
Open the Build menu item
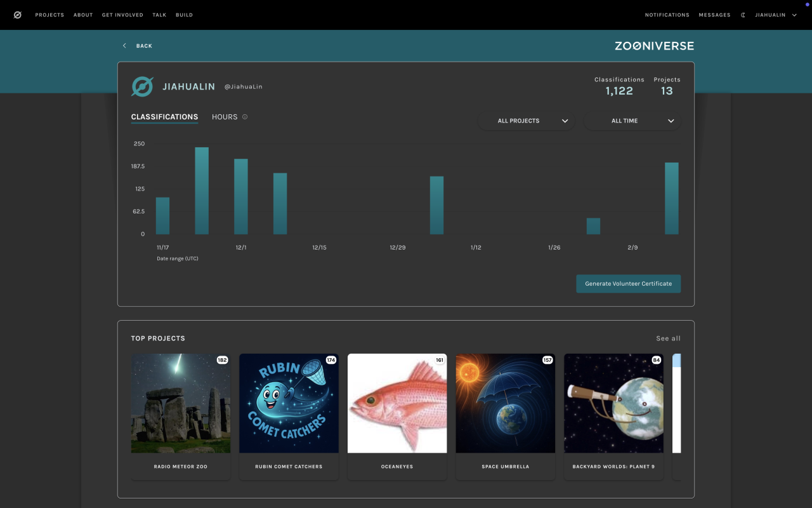[184, 15]
